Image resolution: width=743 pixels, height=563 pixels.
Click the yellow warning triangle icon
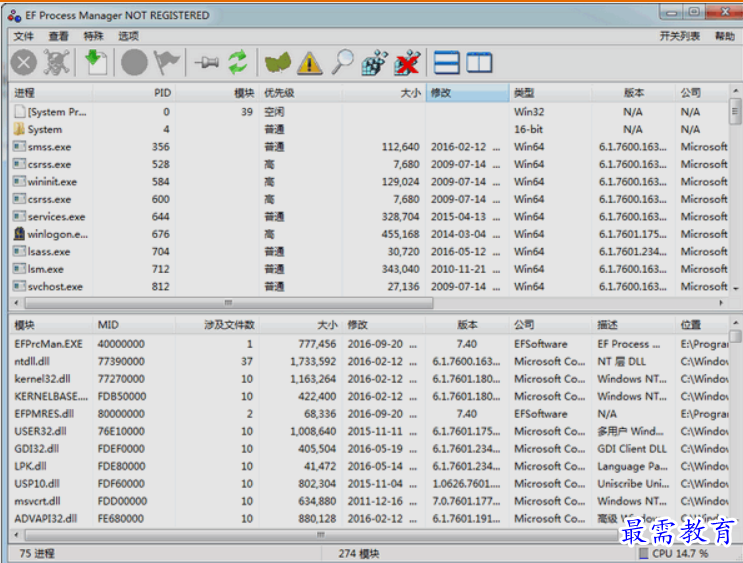pos(309,63)
